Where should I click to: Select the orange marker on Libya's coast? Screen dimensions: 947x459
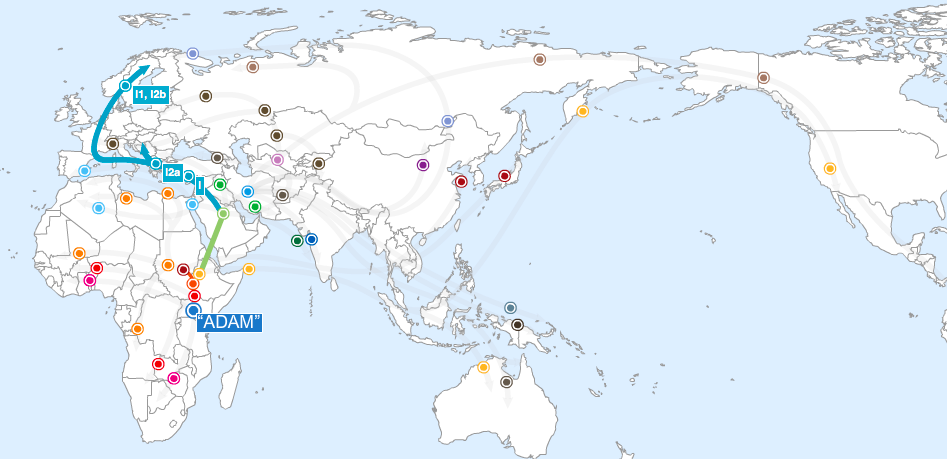click(x=167, y=193)
